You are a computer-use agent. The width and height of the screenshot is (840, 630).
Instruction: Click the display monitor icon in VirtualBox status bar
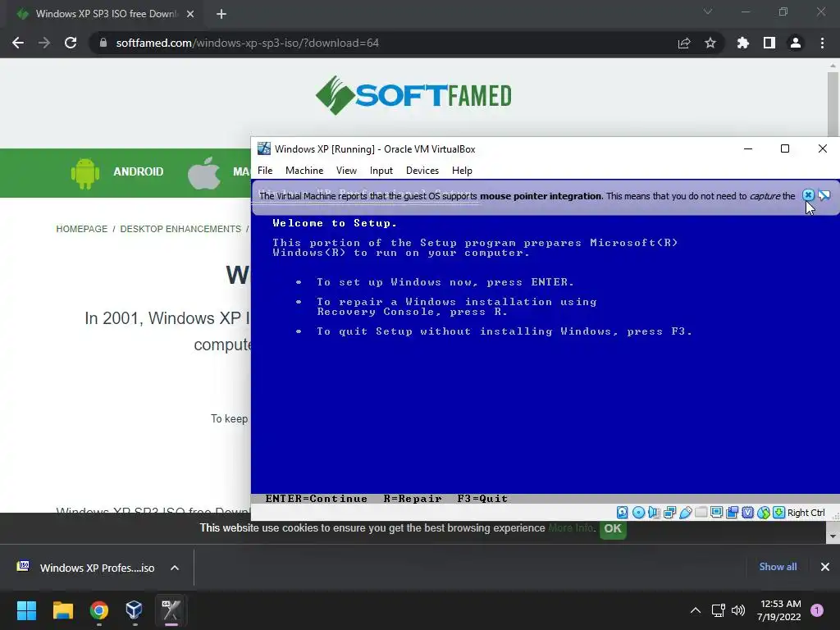tap(716, 513)
